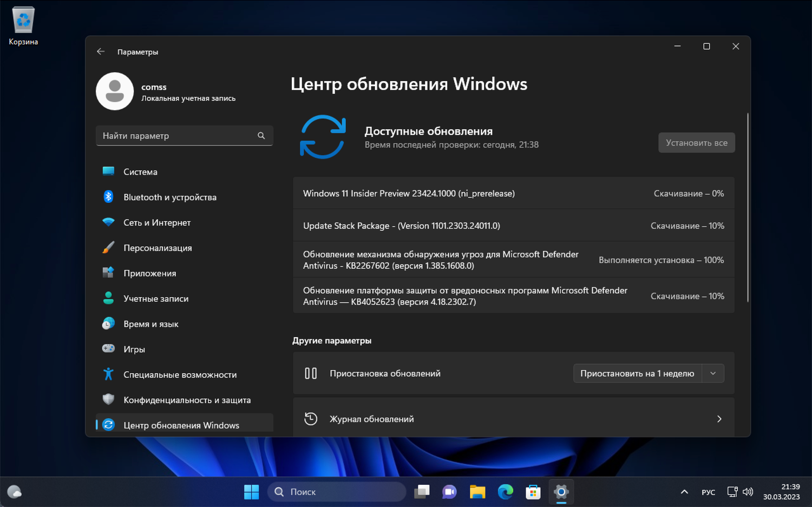Open Игры settings section
Image resolution: width=812 pixels, height=507 pixels.
tap(134, 349)
